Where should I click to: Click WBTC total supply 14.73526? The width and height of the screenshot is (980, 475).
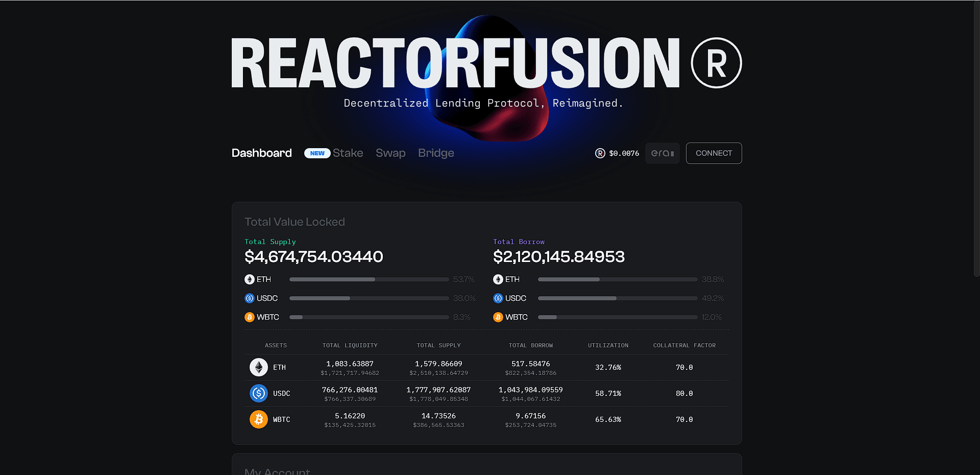coord(438,416)
